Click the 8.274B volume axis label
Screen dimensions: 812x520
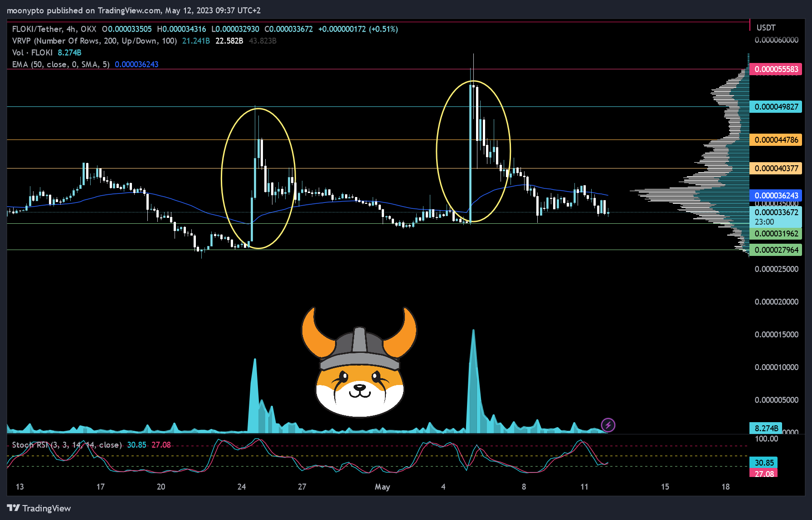click(766, 428)
